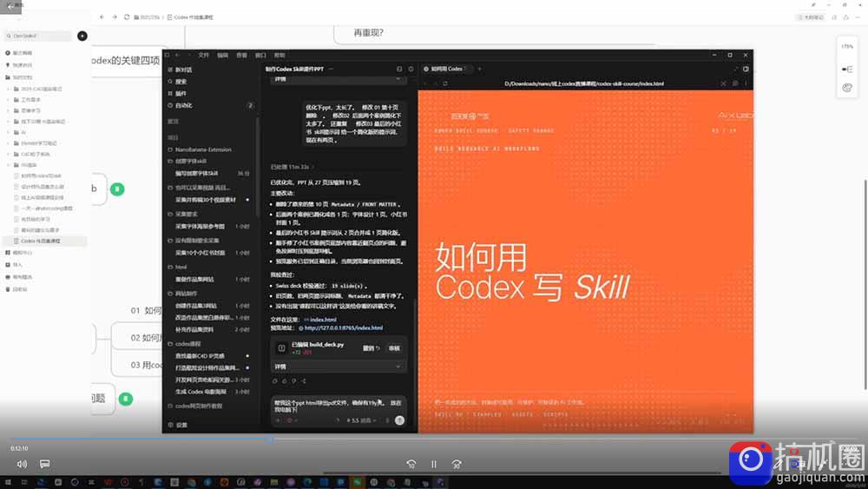Skip forward 30 seconds in video
This screenshot has height=489, width=868.
point(457,464)
